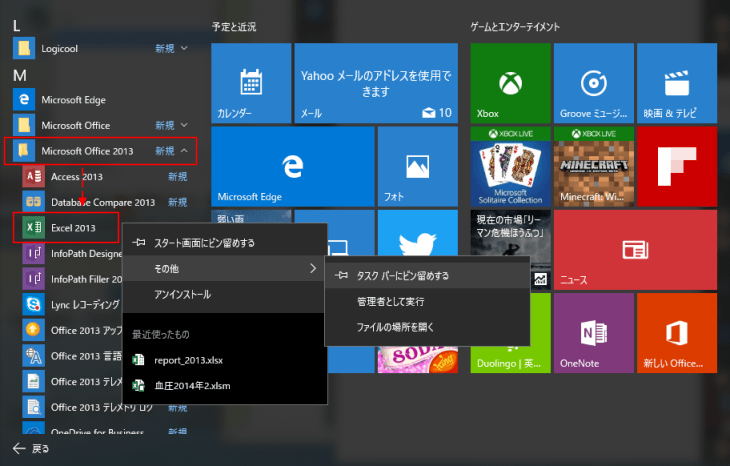
Task: Open Access 2013 icon
Action: 34,176
